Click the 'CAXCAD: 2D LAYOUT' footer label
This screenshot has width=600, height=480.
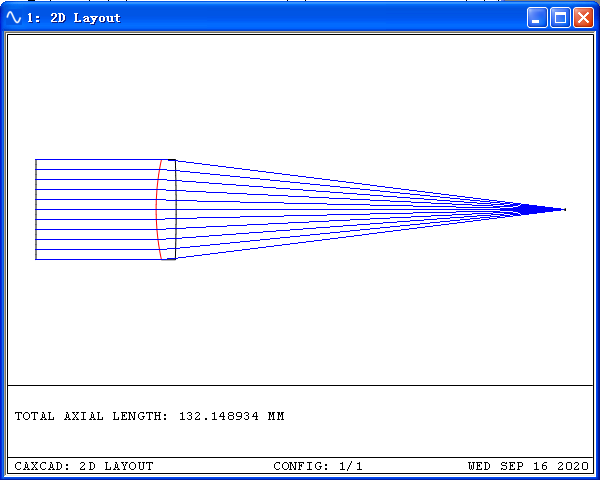(x=84, y=466)
